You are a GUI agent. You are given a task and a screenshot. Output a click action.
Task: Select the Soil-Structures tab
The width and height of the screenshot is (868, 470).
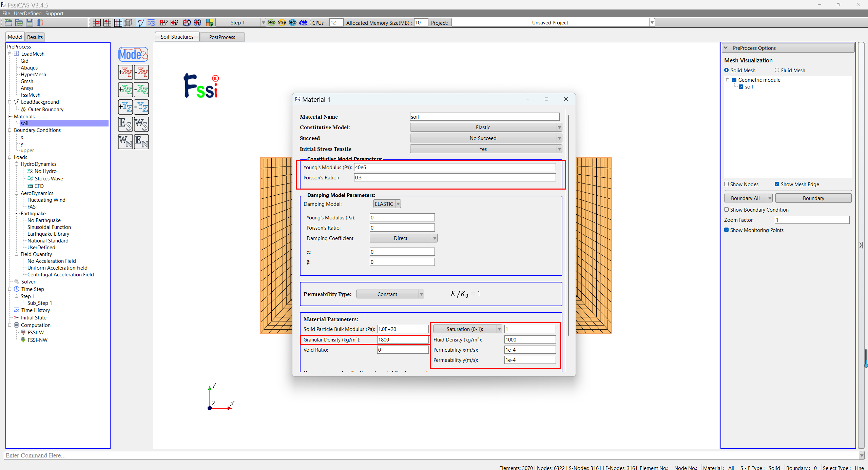pyautogui.click(x=177, y=37)
